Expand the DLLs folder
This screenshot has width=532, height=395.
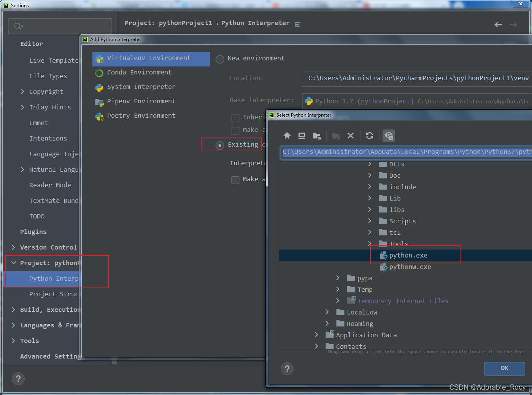370,164
